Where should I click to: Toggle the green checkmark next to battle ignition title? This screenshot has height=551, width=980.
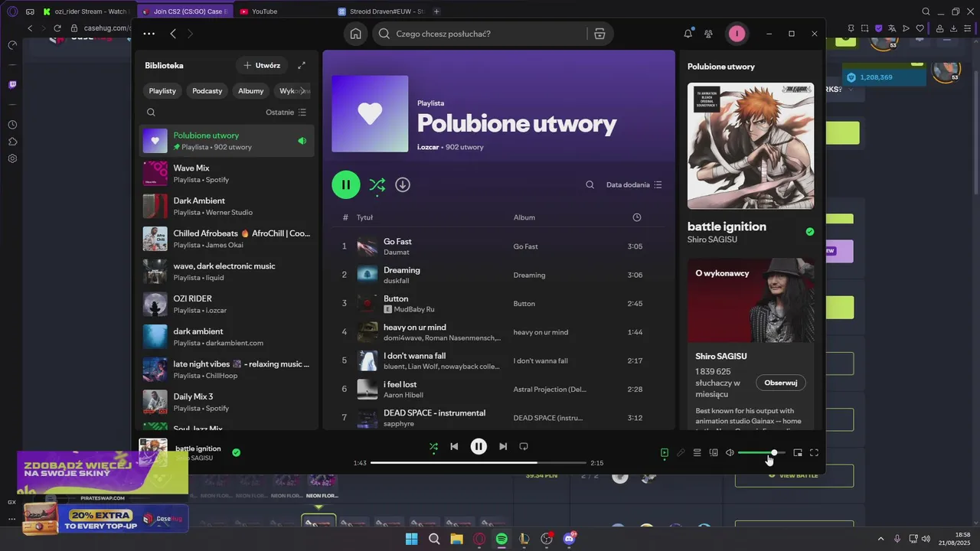tap(810, 232)
